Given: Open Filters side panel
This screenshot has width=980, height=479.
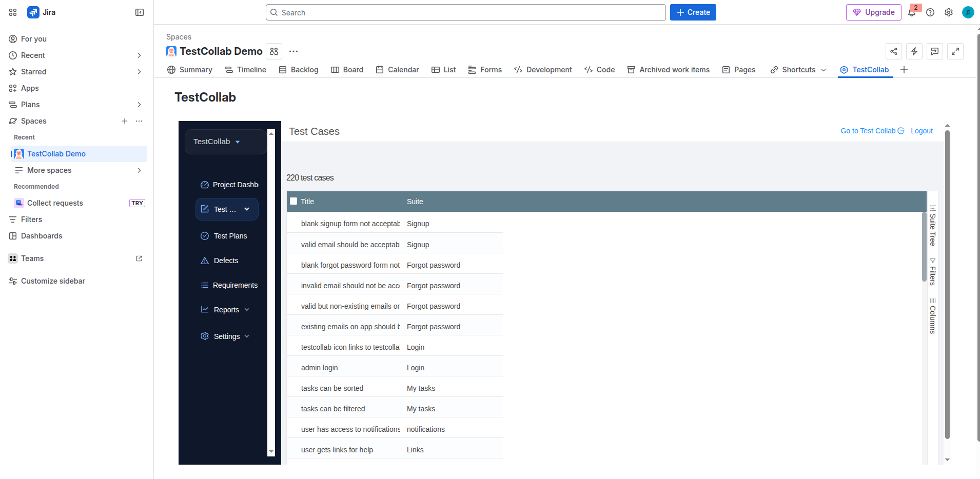Looking at the screenshot, I should click(x=933, y=272).
